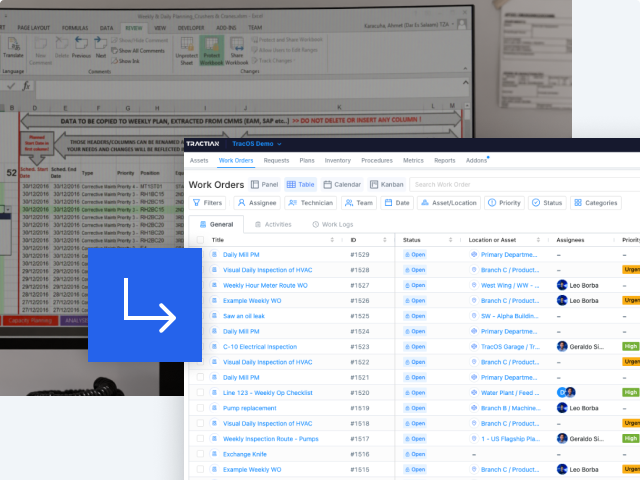This screenshot has width=640, height=480.
Task: Sort by Location or Asset column arrows
Action: [x=538, y=240]
